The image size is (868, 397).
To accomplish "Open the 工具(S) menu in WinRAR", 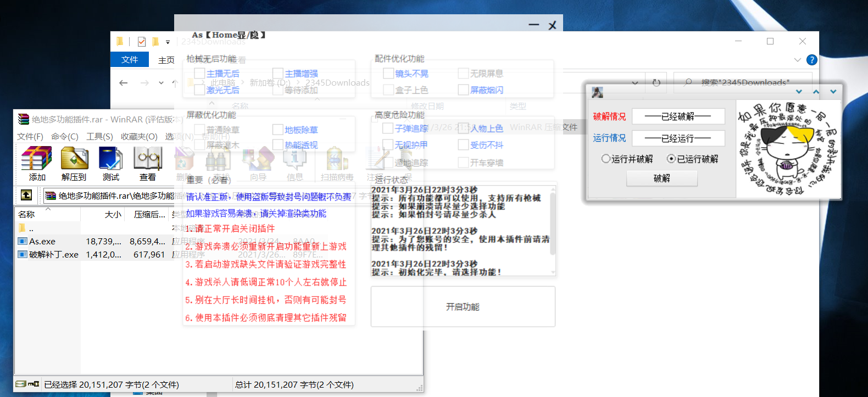I will 99,136.
